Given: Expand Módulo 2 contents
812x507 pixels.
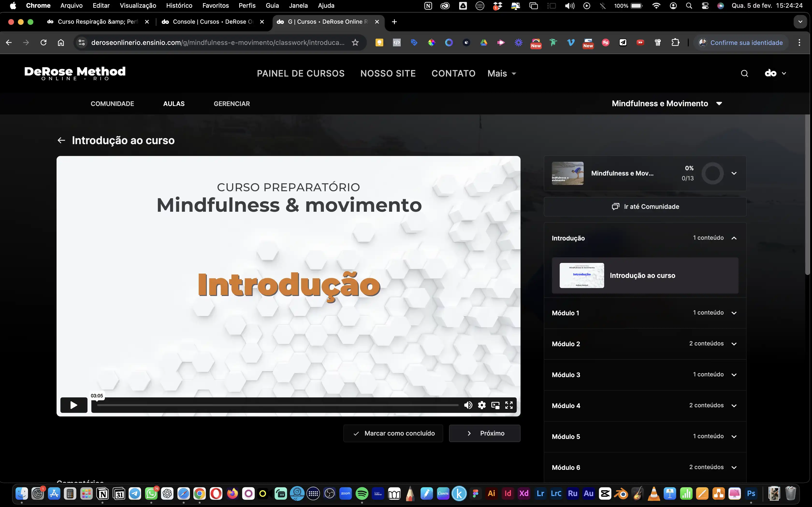Looking at the screenshot, I should click(x=734, y=344).
